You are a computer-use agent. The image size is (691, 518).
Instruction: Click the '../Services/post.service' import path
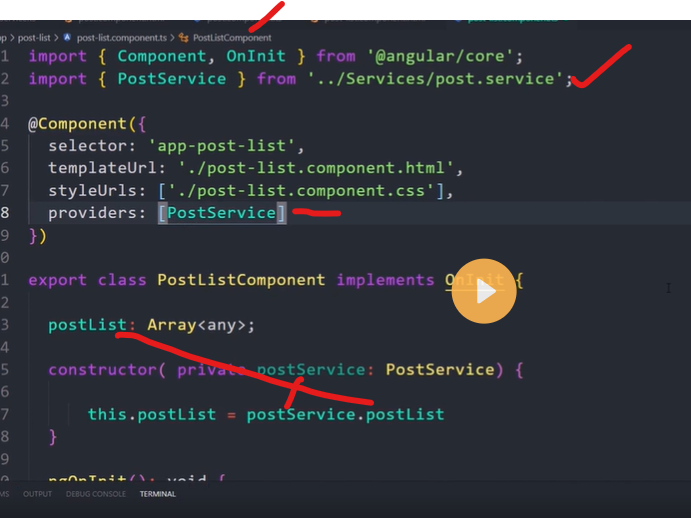[x=436, y=78]
